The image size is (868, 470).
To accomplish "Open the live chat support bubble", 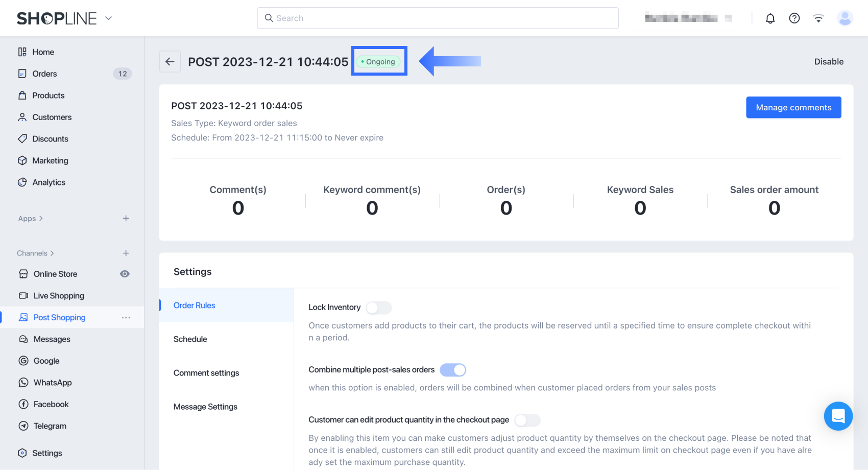I will tap(838, 416).
